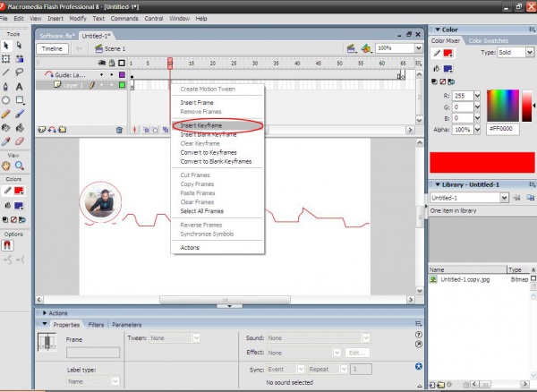Open the stage zoom 100% dropdown

pos(419,48)
